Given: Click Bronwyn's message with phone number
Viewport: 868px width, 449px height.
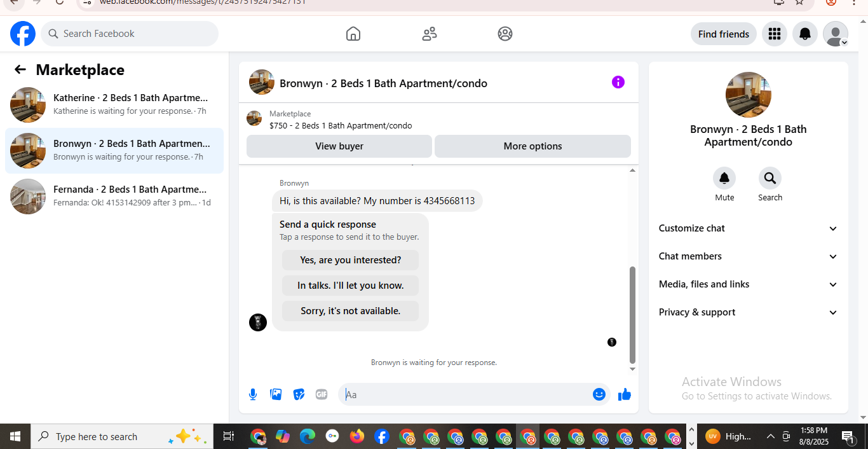Looking at the screenshot, I should (377, 201).
